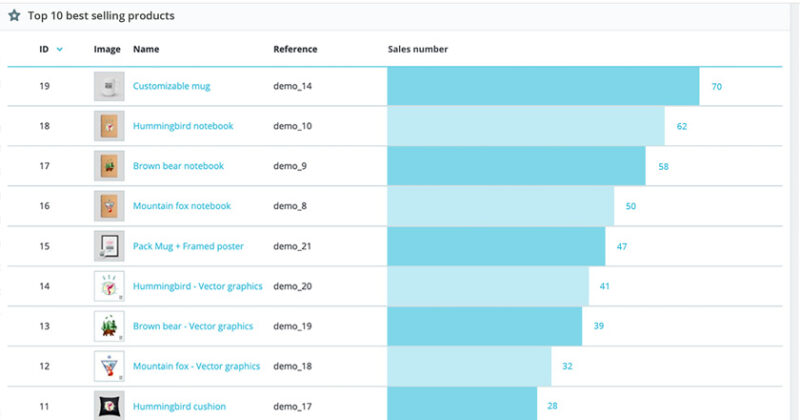This screenshot has width=800, height=420.
Task: Click the Hummingbird - Vector graphics link
Action: (197, 286)
